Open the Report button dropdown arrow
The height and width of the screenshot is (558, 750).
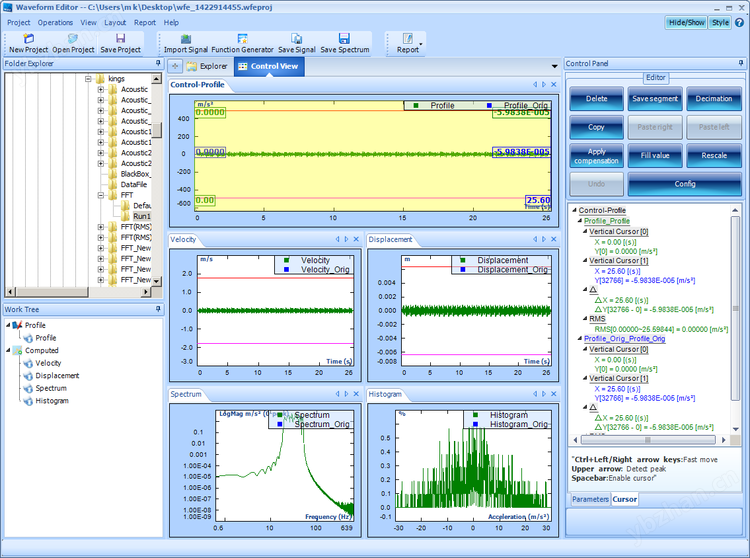[421, 44]
